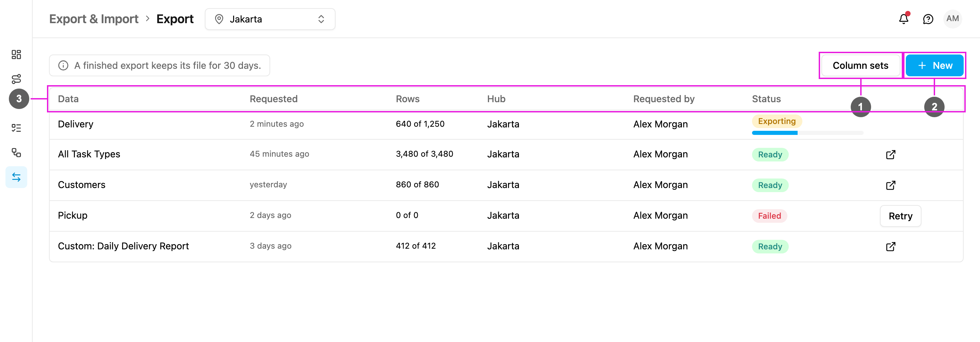The height and width of the screenshot is (342, 980).
Task: Click the Exporting status badge
Action: pyautogui.click(x=777, y=121)
